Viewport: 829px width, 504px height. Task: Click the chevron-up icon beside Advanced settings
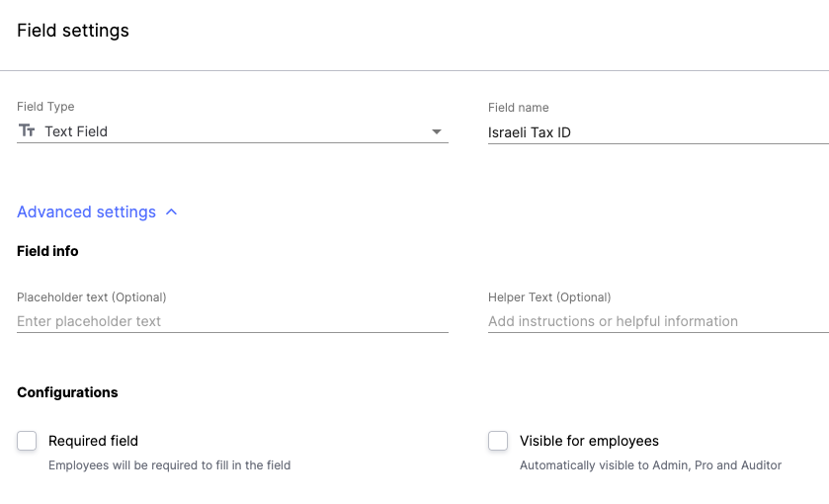(x=171, y=212)
